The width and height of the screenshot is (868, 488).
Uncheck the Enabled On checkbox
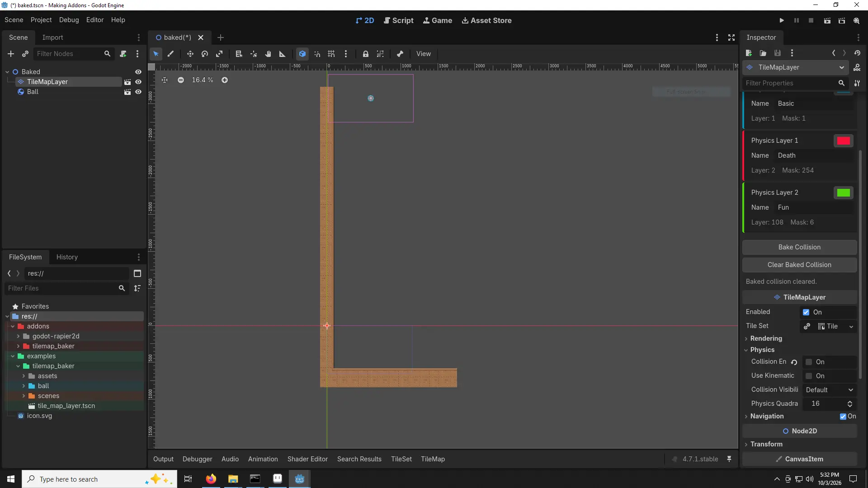click(806, 312)
